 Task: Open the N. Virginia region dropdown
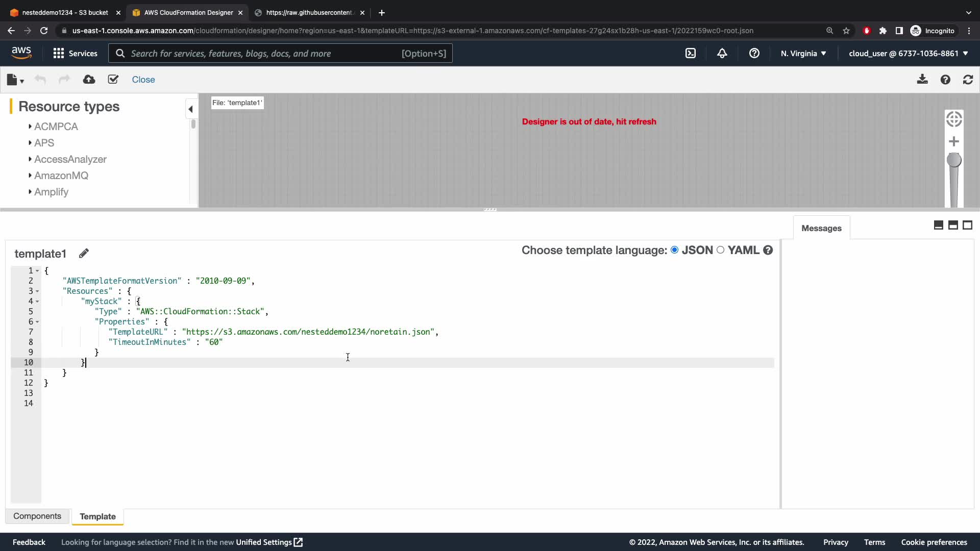pyautogui.click(x=803, y=53)
